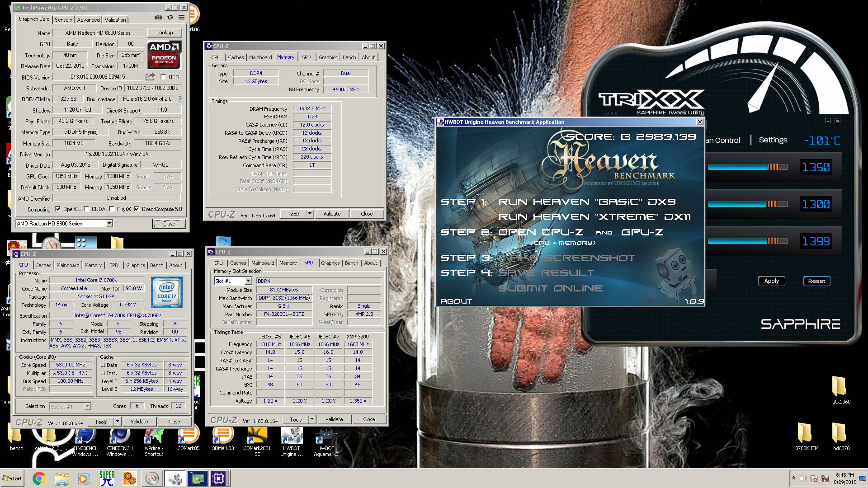
Task: Open the 3DMark05 desktop shortcut
Action: coord(189,438)
